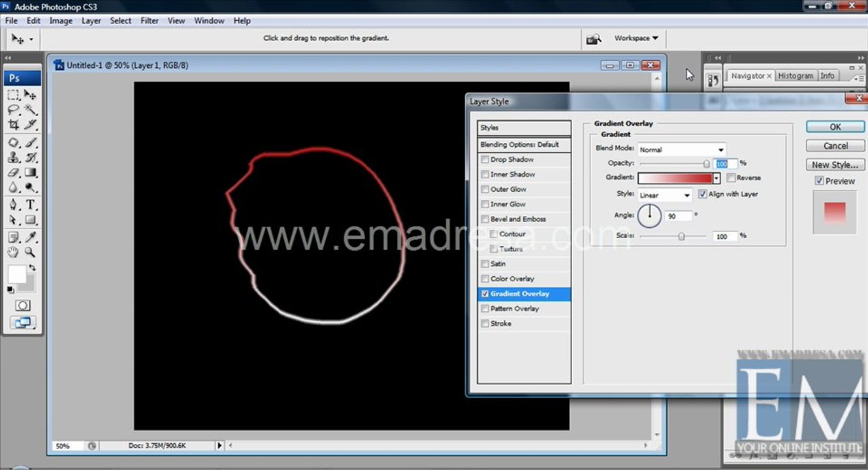Click the Go to Bridge icon
Screen dimensions: 868x470
[594, 39]
